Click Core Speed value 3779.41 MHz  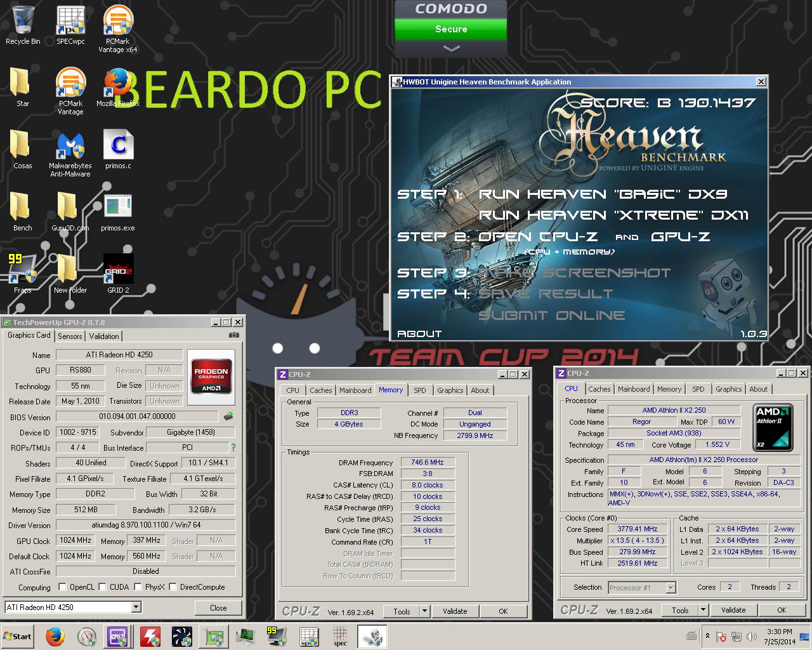coord(638,529)
